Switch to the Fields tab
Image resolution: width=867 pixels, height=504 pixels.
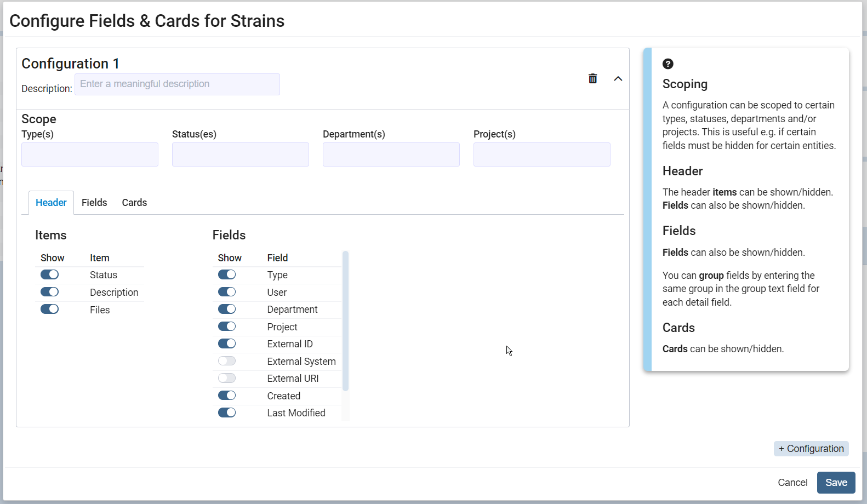(x=94, y=203)
